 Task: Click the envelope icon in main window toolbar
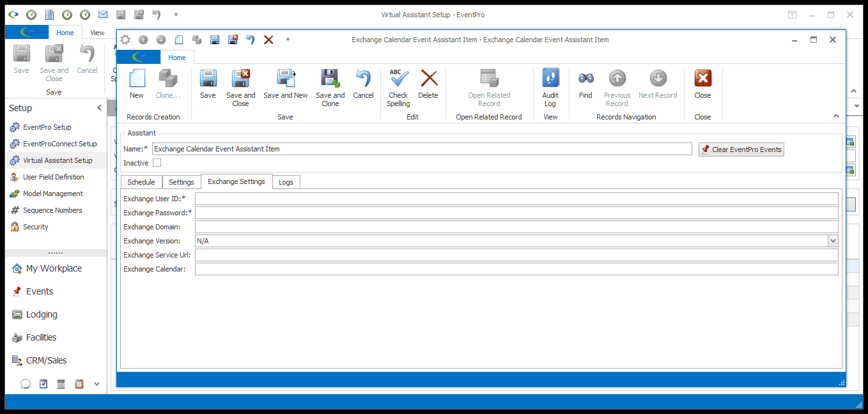click(103, 14)
